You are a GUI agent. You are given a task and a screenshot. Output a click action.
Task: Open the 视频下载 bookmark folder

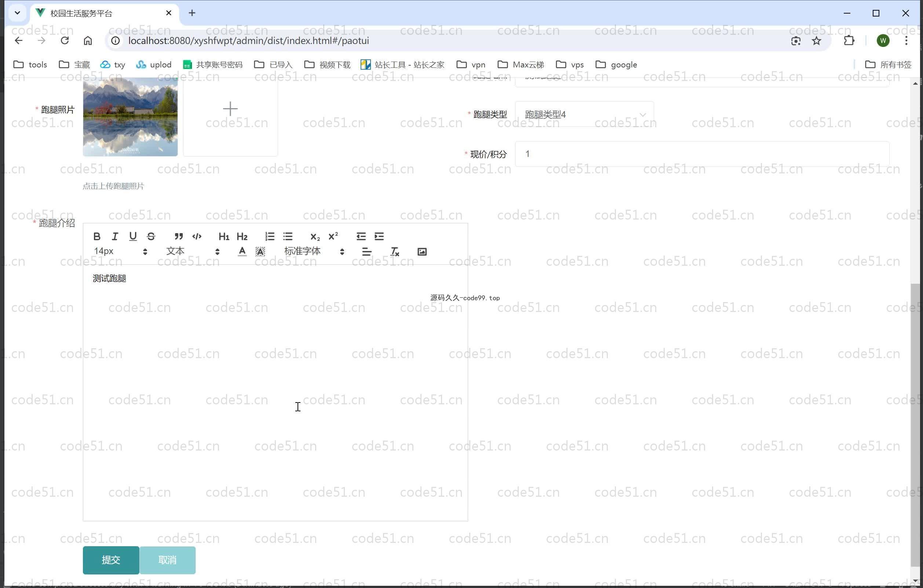(x=327, y=65)
